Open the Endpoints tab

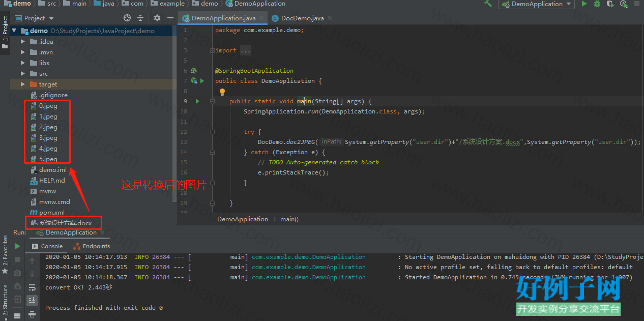pyautogui.click(x=92, y=246)
